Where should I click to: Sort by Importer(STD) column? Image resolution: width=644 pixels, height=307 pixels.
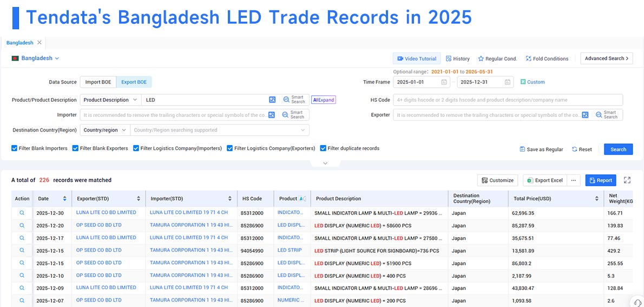tap(230, 199)
